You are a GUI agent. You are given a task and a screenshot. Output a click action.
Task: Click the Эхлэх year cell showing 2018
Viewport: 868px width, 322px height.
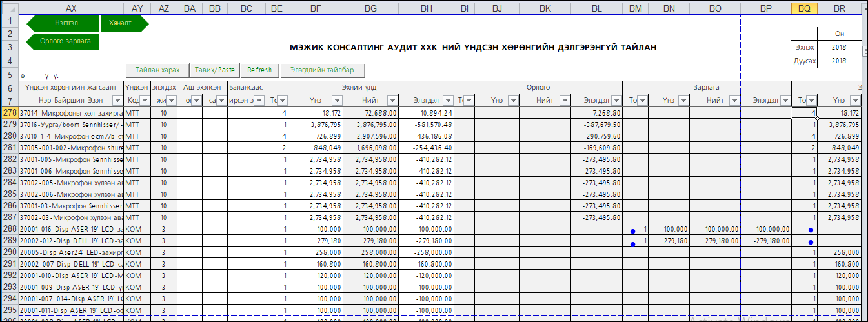(x=839, y=47)
